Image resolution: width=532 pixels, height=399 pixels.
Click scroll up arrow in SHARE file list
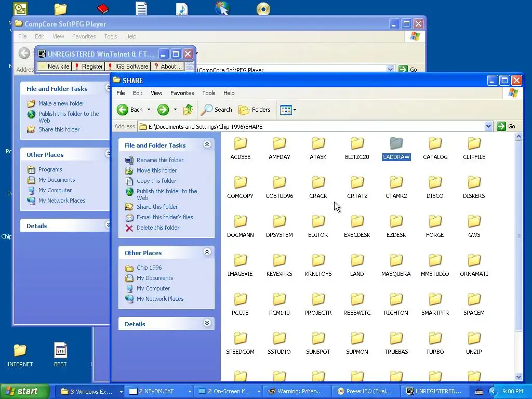519,137
